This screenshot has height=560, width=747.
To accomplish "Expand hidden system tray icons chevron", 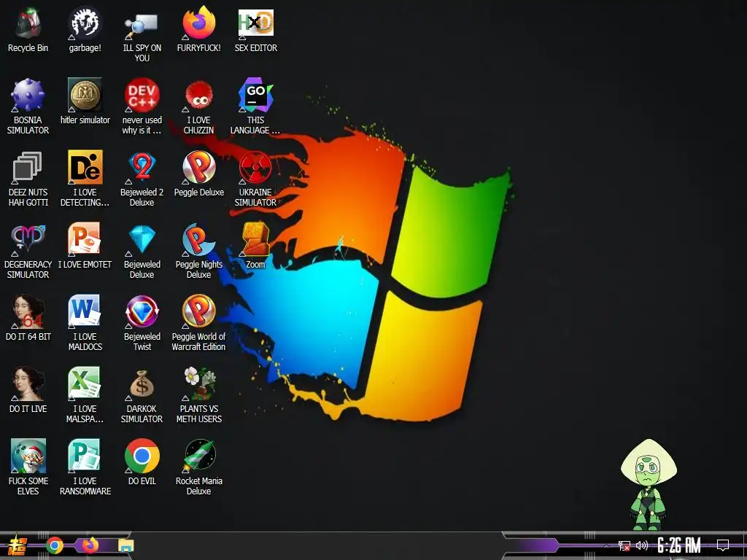I will point(606,545).
